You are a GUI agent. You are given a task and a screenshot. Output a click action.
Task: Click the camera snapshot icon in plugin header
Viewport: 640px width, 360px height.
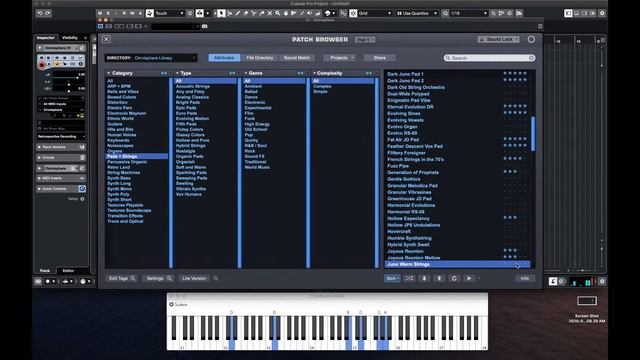[x=204, y=26]
